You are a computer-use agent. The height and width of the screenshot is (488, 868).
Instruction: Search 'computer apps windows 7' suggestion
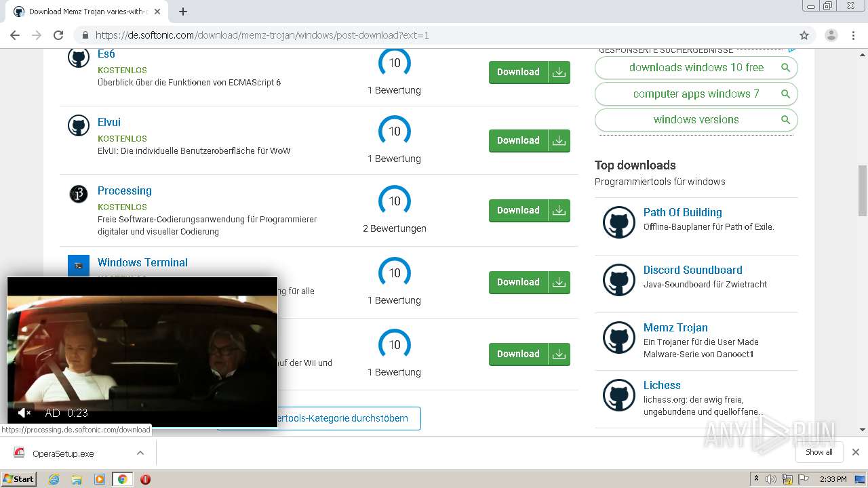pyautogui.click(x=696, y=94)
